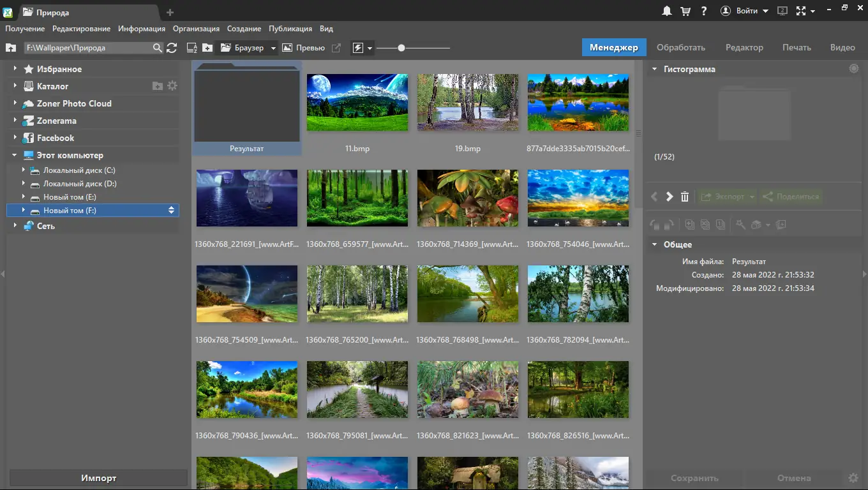This screenshot has width=868, height=490.
Task: Delete selected item with trash icon
Action: click(x=685, y=197)
